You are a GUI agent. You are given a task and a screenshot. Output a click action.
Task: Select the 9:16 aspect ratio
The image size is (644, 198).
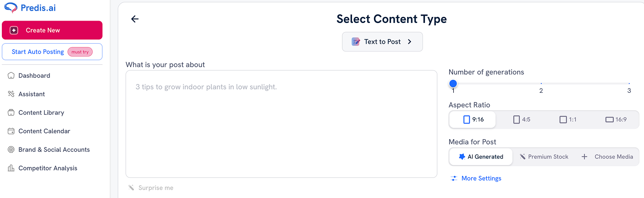pyautogui.click(x=473, y=119)
